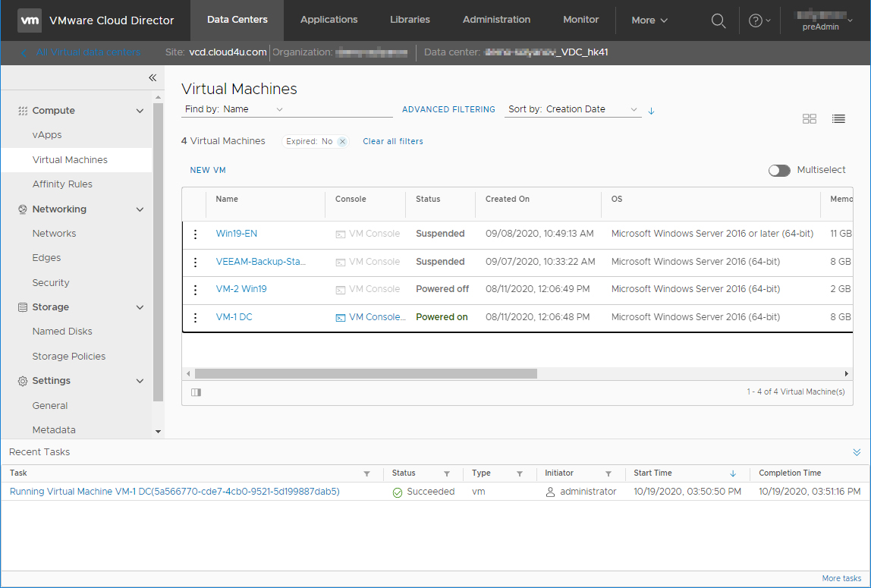
Task: Switch to list view icon
Action: 838,119
